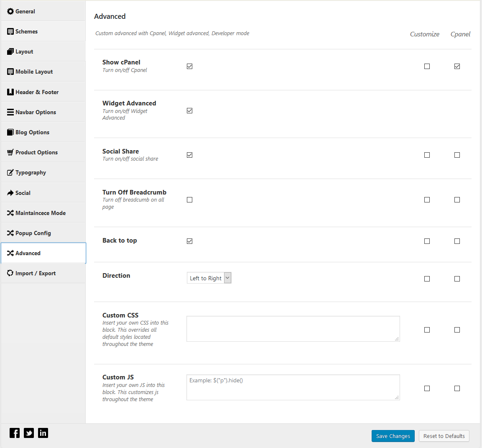Check Customize box for Back to top
Image resolution: width=482 pixels, height=448 pixels.
(x=427, y=241)
